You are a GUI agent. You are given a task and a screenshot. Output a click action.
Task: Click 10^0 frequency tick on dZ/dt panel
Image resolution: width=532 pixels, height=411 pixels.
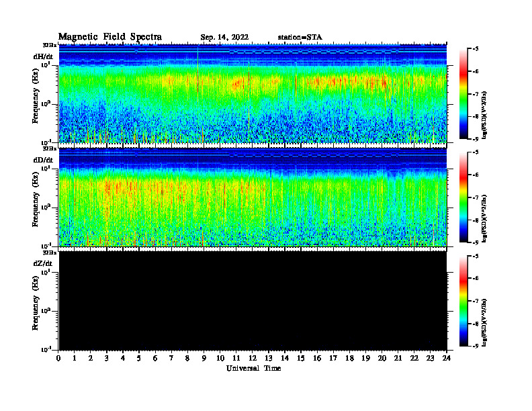point(46,311)
